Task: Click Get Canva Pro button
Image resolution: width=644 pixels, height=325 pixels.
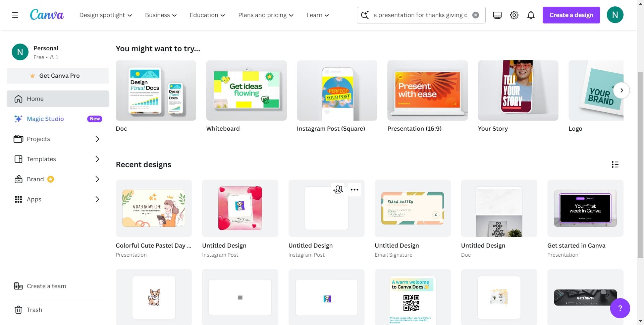Action: point(58,76)
